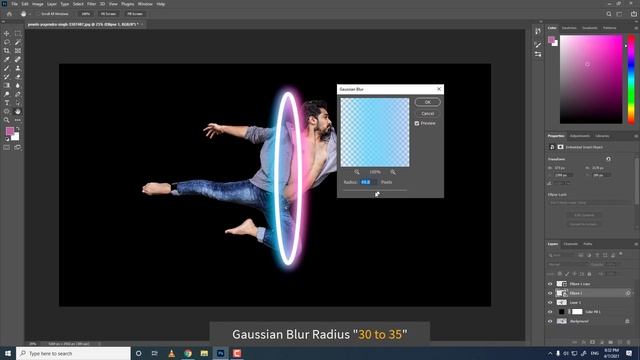Click the Windows Start button
640x360 pixels.
[x=8, y=353]
